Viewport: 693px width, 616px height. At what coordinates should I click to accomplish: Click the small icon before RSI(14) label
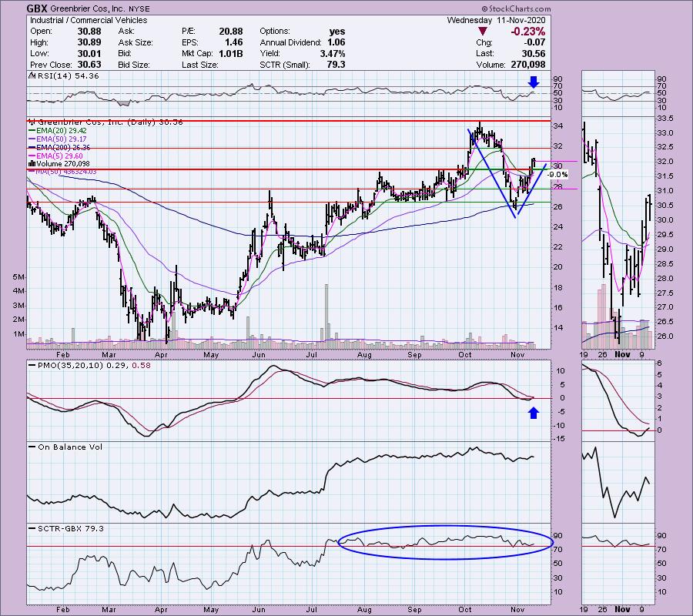(32, 75)
